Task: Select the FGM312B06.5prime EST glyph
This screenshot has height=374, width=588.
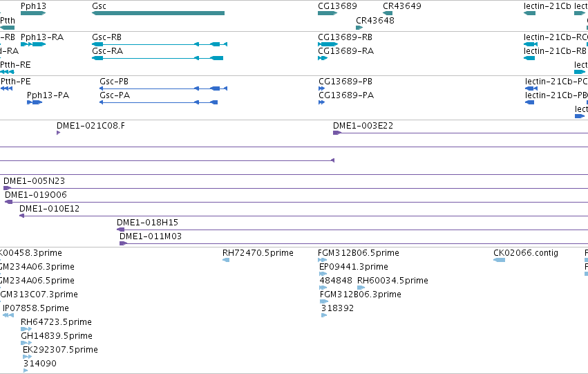Action: tap(322, 260)
